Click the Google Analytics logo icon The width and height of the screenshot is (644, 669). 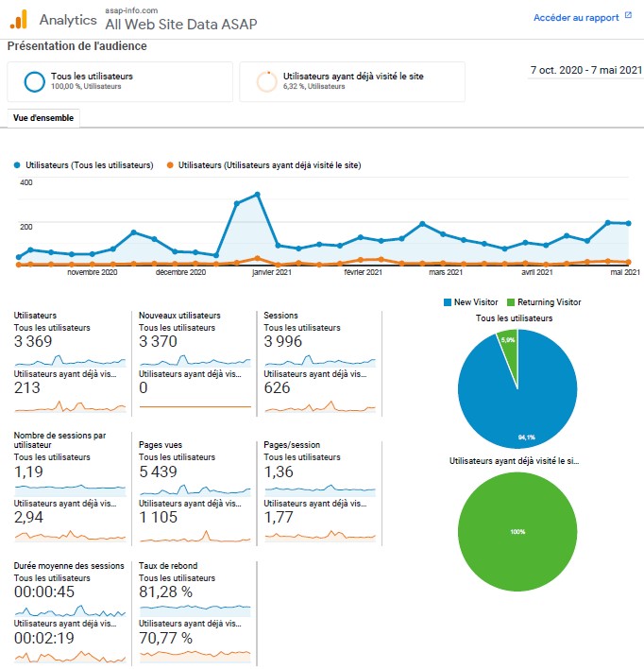19,19
